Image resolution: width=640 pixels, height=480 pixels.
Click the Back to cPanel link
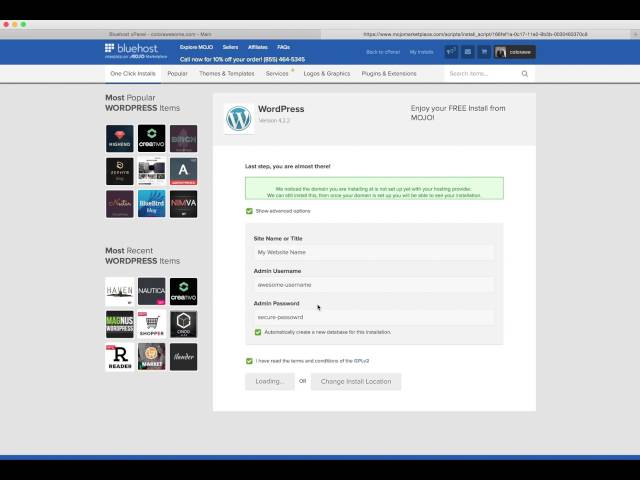pyautogui.click(x=383, y=52)
